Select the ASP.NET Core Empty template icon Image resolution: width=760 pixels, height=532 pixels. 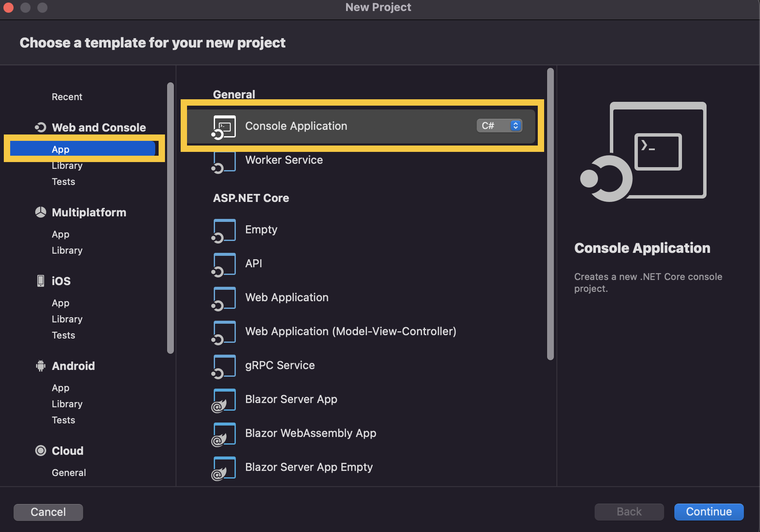(x=224, y=230)
